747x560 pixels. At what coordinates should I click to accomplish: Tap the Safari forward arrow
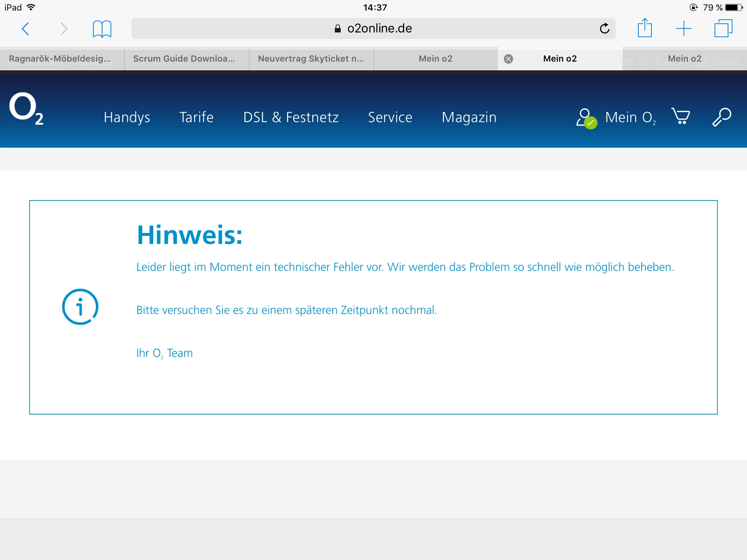(64, 29)
